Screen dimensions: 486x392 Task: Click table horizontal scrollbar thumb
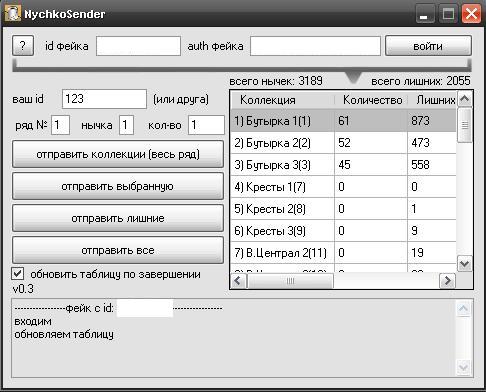pyautogui.click(x=290, y=281)
